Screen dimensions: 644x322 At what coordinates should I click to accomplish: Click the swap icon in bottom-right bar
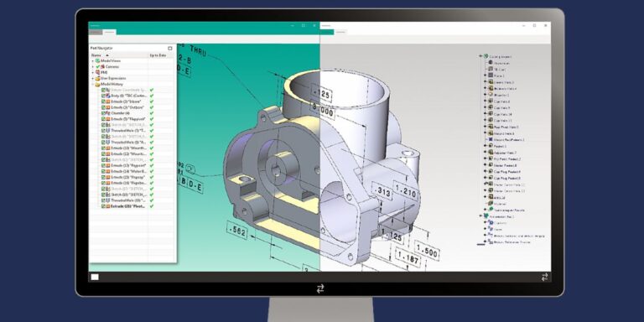point(544,277)
